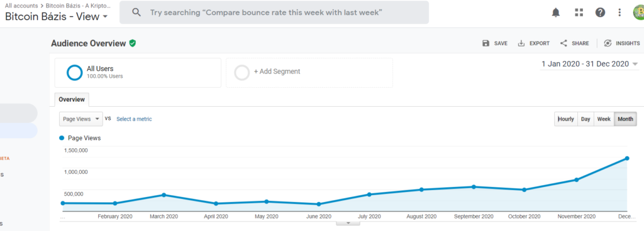Switch chart granularity to Day
Viewport: 644px width, 231px height.
pyautogui.click(x=586, y=119)
